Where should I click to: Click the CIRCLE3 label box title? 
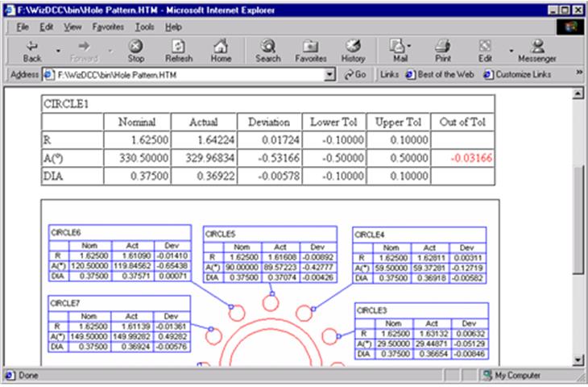click(371, 310)
